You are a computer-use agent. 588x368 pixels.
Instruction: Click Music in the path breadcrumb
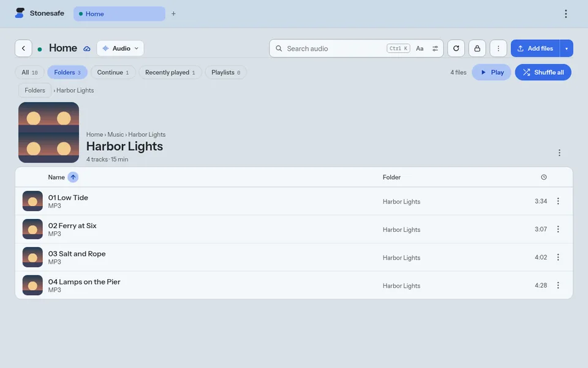(116, 134)
